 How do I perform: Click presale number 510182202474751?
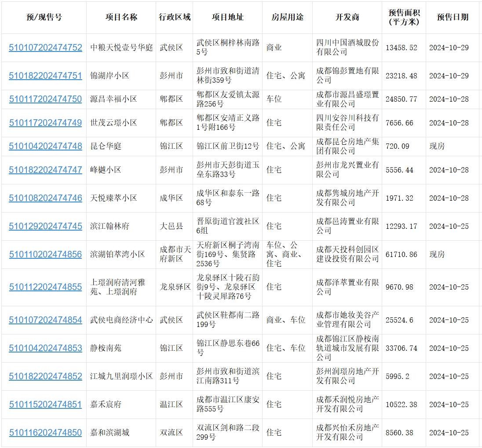pos(45,76)
